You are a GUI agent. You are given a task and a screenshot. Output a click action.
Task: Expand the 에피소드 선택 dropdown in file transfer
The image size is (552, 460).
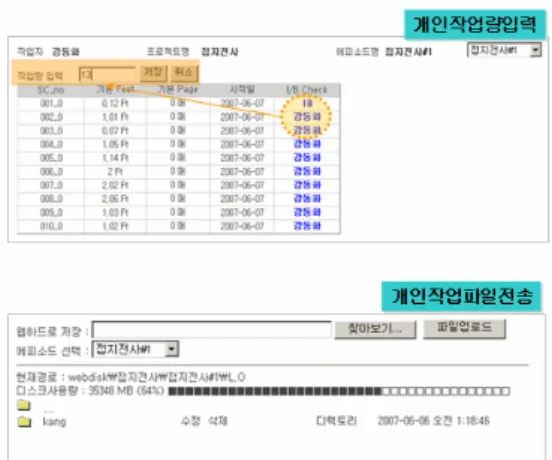(x=135, y=349)
